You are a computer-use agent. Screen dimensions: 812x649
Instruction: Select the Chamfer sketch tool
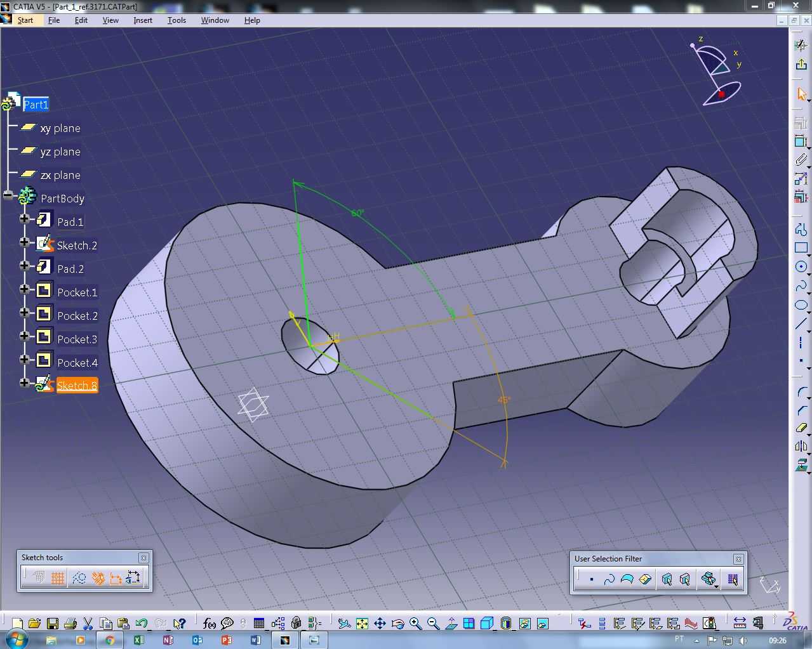coord(801,411)
